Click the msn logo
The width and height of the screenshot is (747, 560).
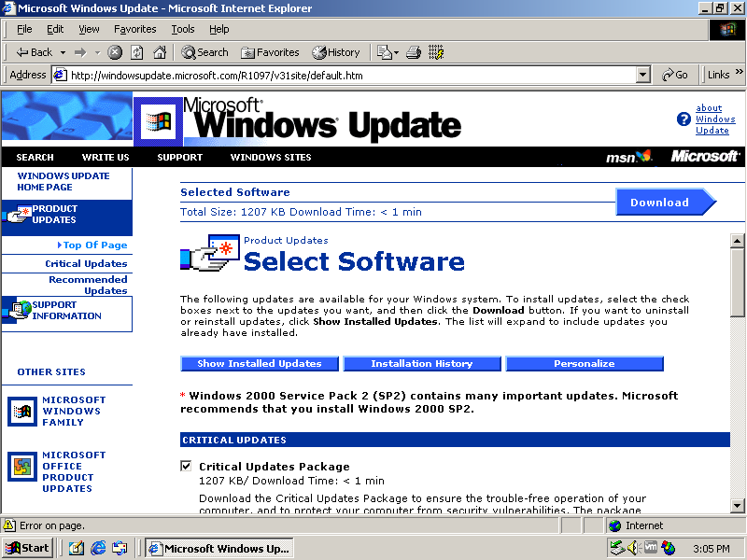click(x=628, y=157)
